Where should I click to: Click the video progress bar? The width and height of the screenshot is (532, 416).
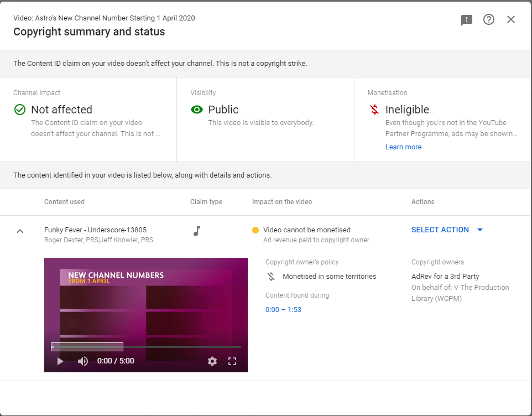coord(146,347)
